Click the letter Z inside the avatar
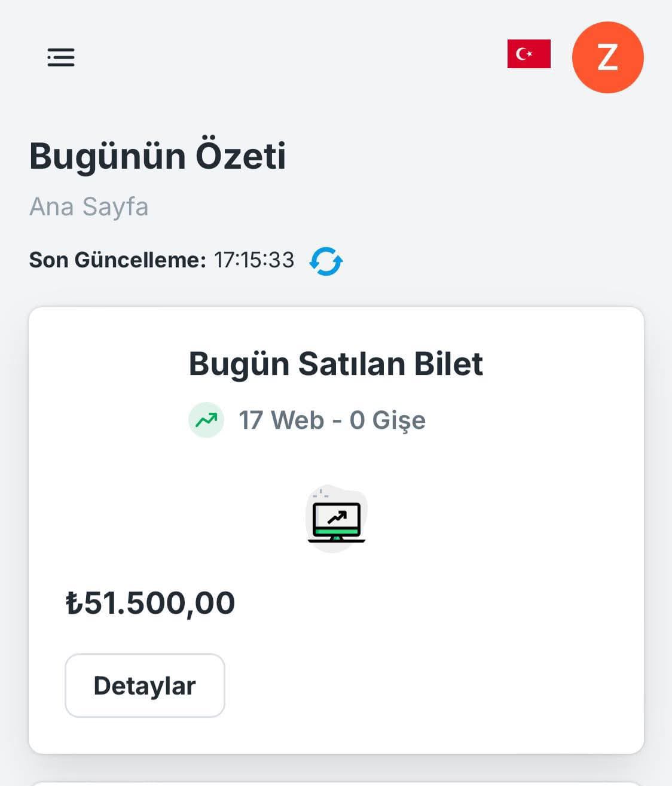The width and height of the screenshot is (672, 786). 607,57
